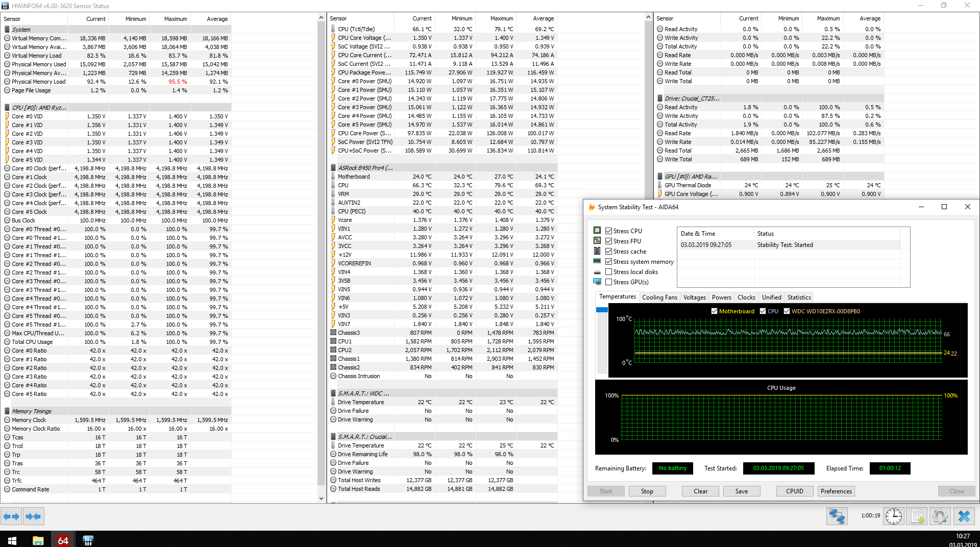Select the Total CPU Usage sensor row
Screen dimensions: 980x547
[x=116, y=342]
